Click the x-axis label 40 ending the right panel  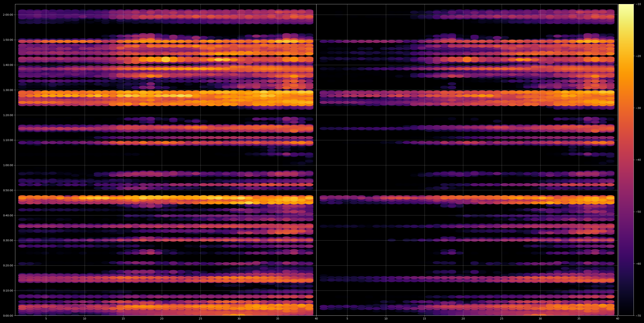[x=618, y=319]
